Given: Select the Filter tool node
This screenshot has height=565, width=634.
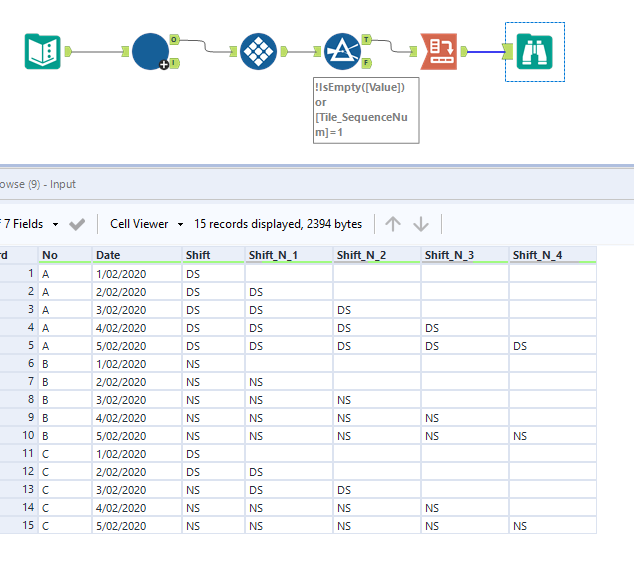Looking at the screenshot, I should (x=342, y=51).
